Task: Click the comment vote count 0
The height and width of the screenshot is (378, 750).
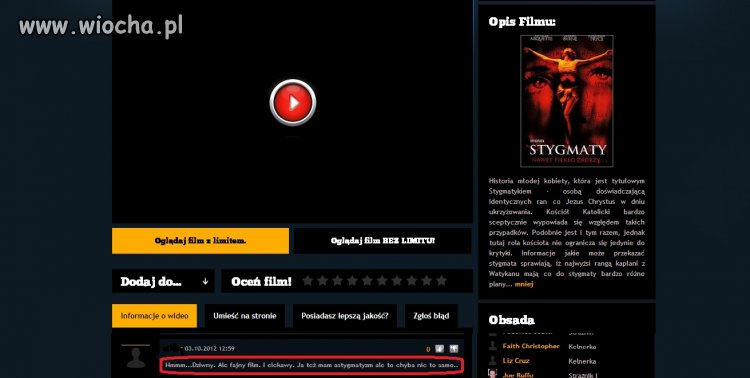Action: (x=428, y=349)
